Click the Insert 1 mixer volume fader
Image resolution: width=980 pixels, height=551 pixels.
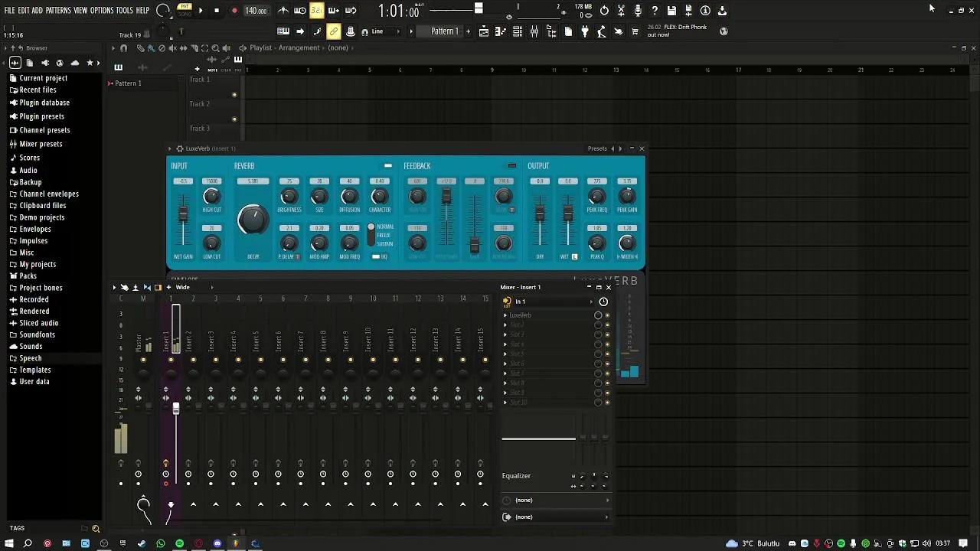point(176,409)
